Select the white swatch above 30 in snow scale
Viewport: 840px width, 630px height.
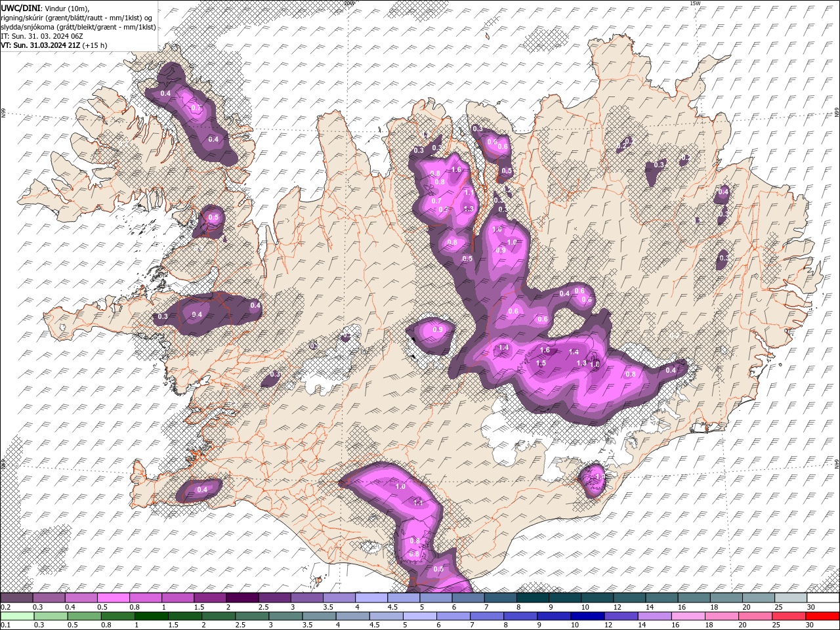pos(823,598)
